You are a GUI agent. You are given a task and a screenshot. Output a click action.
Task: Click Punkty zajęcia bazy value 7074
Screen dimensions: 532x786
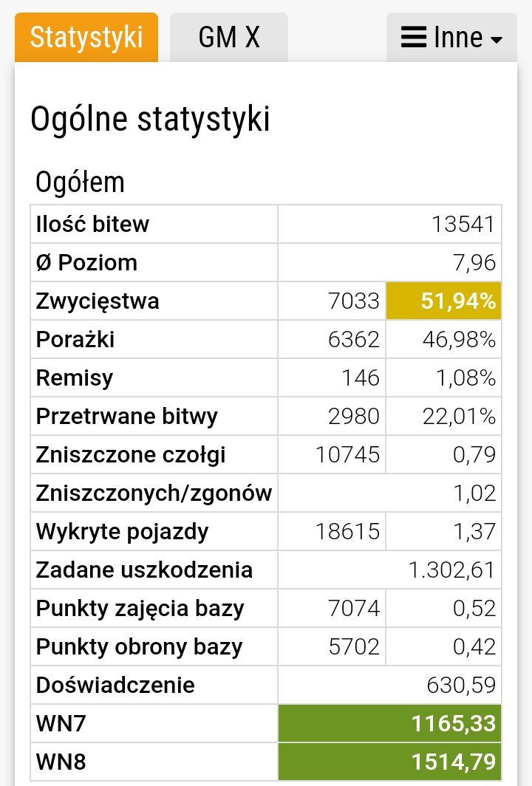354,608
